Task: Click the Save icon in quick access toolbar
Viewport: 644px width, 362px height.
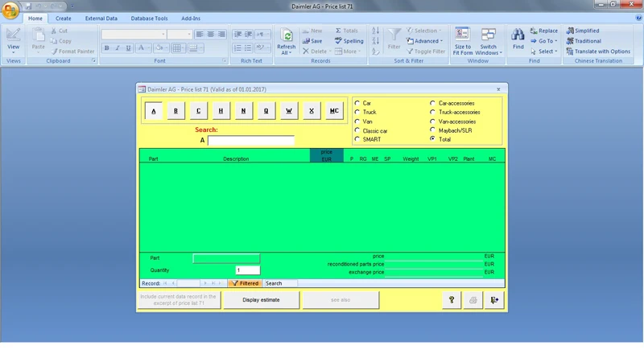Action: [28, 6]
